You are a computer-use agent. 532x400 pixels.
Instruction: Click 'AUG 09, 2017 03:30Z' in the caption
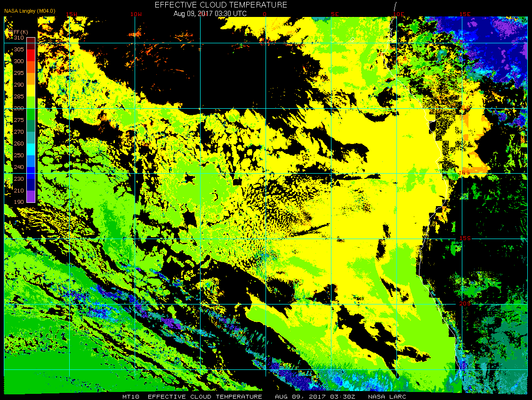pyautogui.click(x=315, y=397)
